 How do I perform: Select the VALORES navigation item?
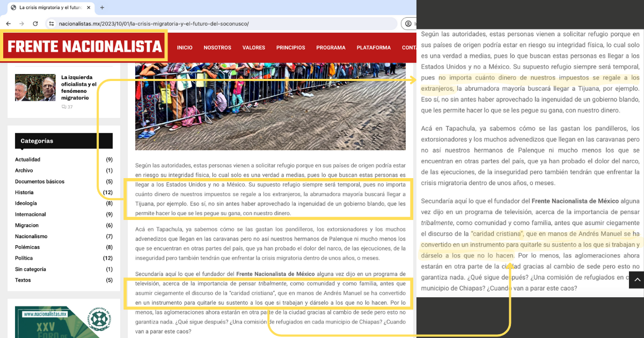point(253,48)
